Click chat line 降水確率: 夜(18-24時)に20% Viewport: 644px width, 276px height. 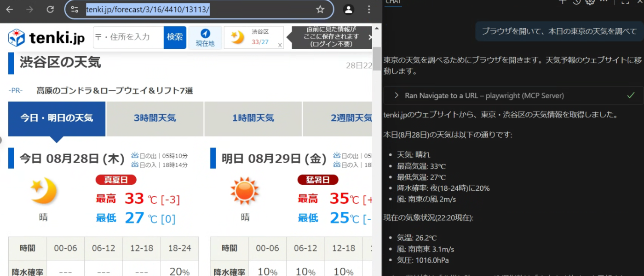(x=443, y=188)
